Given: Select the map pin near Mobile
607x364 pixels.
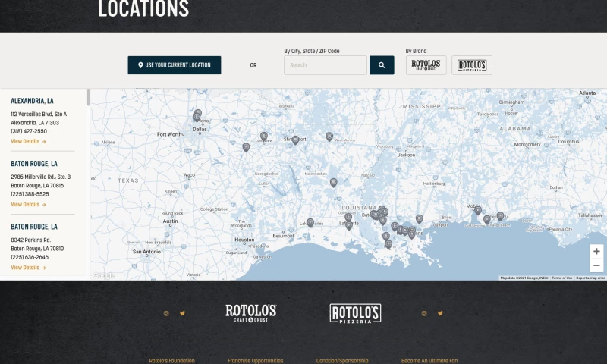Looking at the screenshot, I should [x=478, y=210].
